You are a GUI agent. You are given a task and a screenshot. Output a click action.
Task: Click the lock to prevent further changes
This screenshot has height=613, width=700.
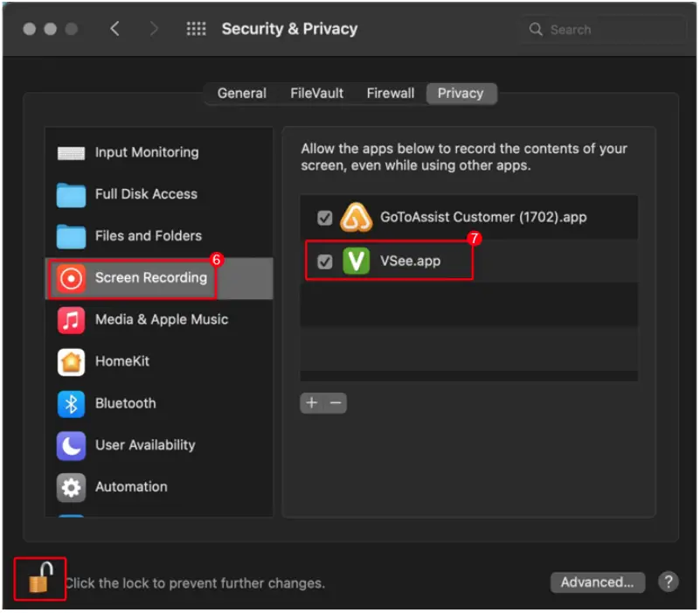[x=38, y=578]
